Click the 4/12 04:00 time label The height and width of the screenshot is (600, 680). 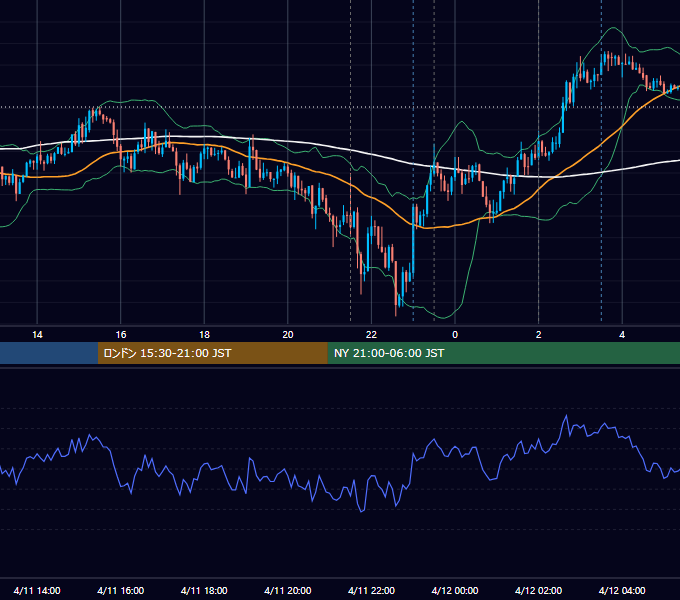pyautogui.click(x=622, y=590)
